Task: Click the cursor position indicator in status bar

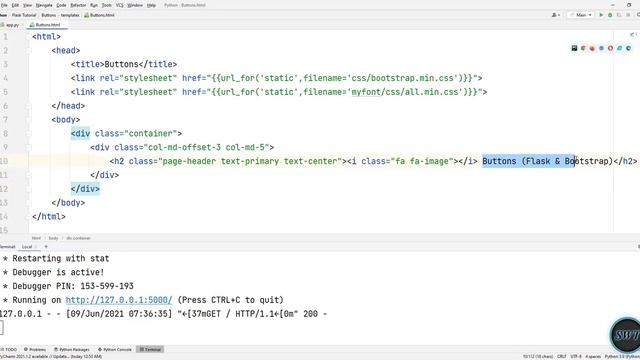Action: [538, 357]
